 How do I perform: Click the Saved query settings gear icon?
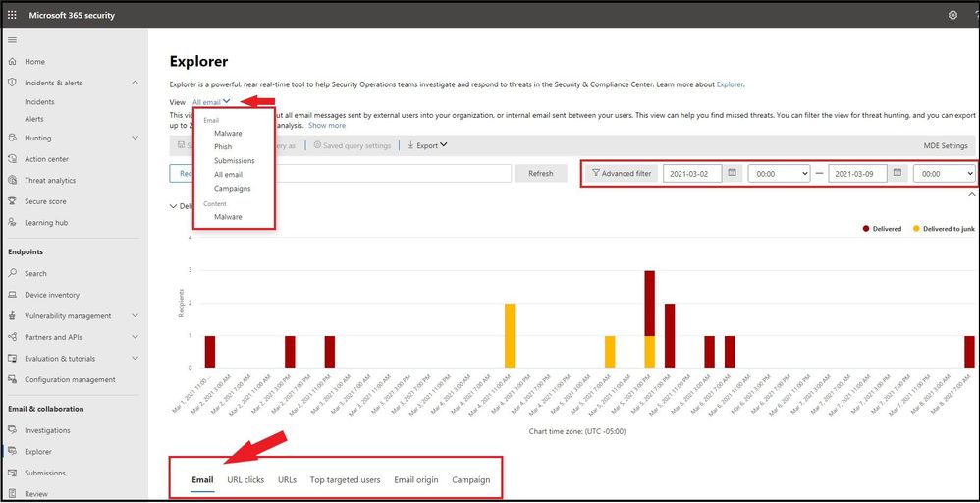tap(317, 145)
